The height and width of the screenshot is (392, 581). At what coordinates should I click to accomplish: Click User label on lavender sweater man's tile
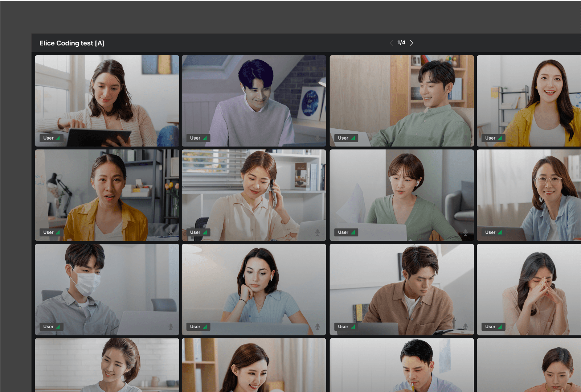(x=195, y=138)
